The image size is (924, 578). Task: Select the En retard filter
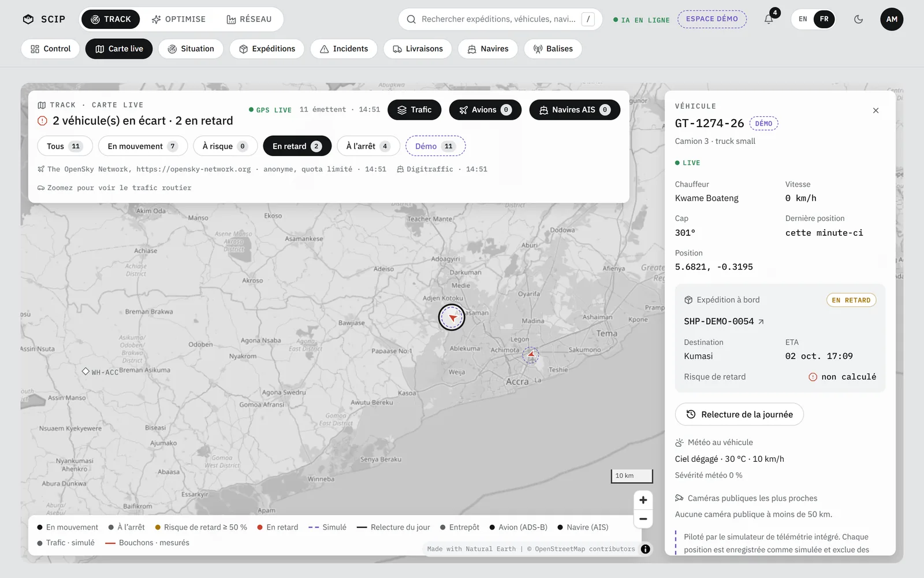(297, 146)
